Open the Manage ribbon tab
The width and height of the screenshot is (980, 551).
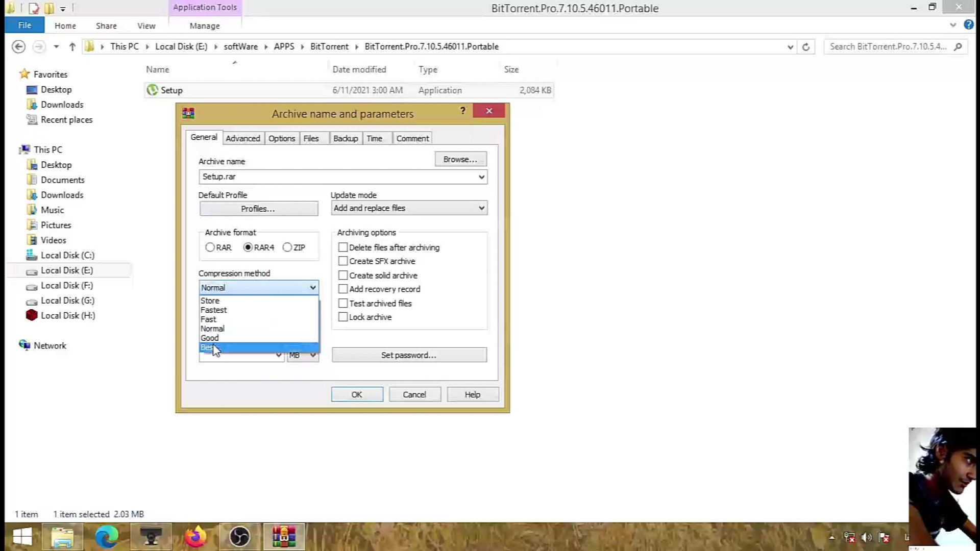[205, 26]
